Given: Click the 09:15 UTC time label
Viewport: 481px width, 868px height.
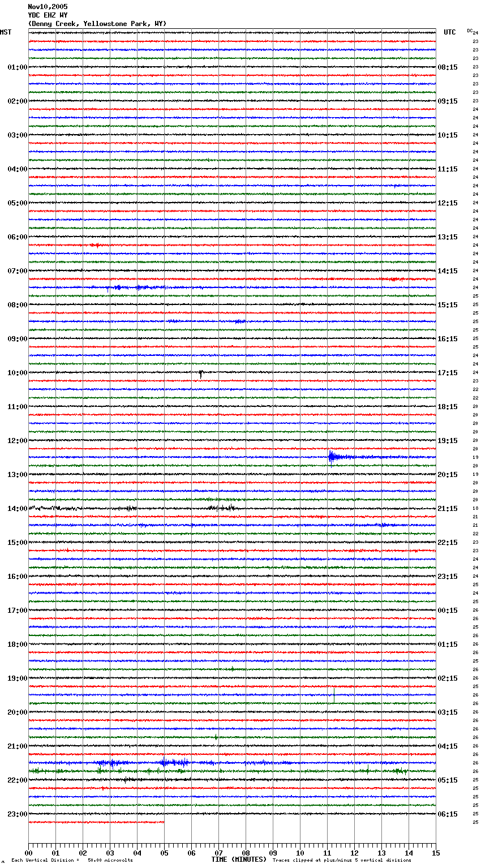Looking at the screenshot, I should tap(448, 101).
